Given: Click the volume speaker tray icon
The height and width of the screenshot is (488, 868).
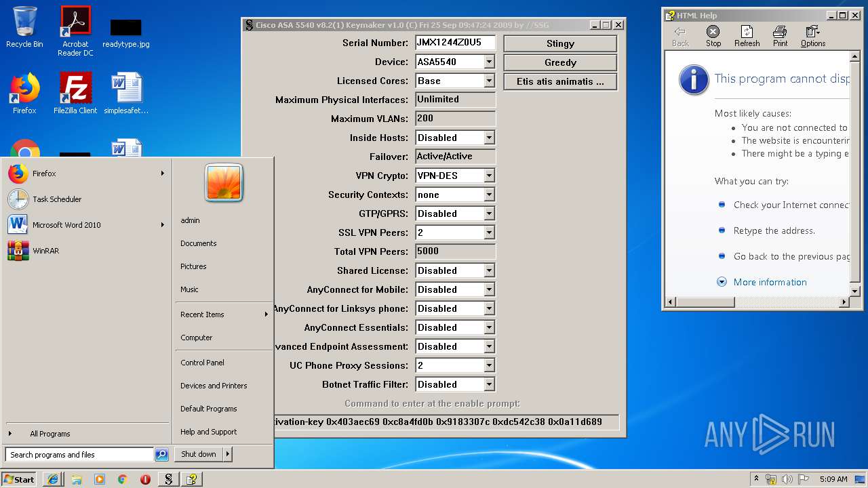Looking at the screenshot, I should coord(787,479).
